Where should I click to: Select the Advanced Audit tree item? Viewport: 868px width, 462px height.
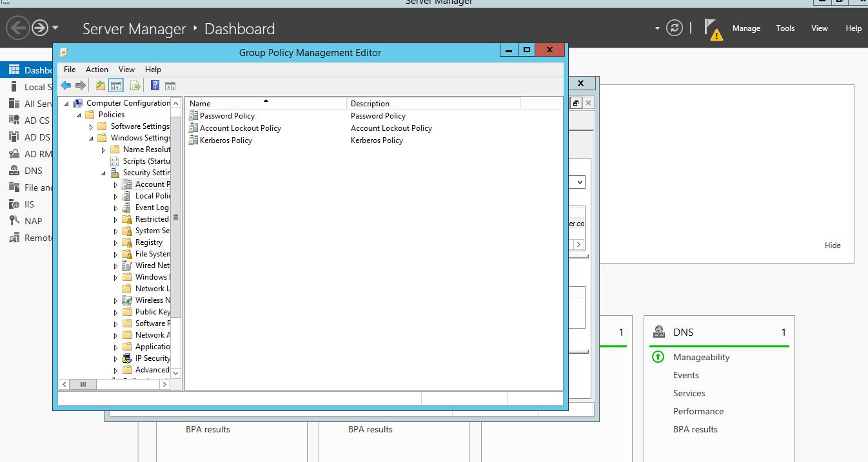[152, 370]
